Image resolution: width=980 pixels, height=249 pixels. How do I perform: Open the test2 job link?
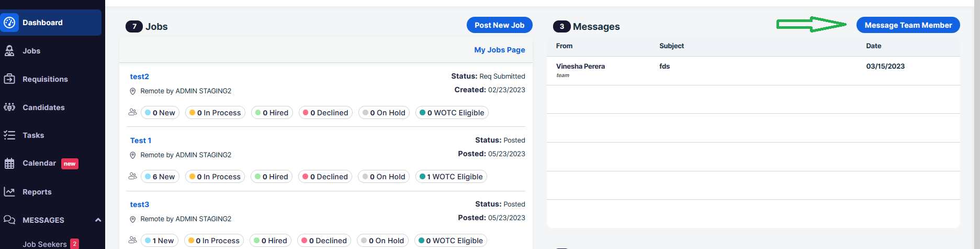[139, 77]
